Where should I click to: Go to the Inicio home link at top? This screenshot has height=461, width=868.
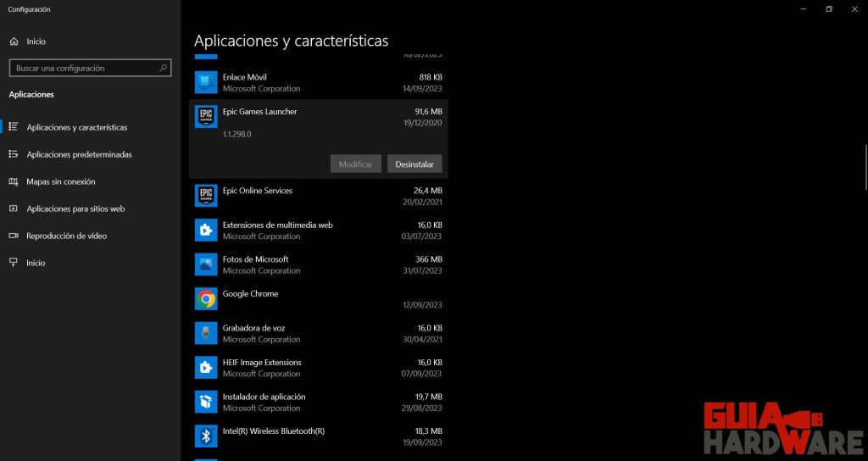90,42
